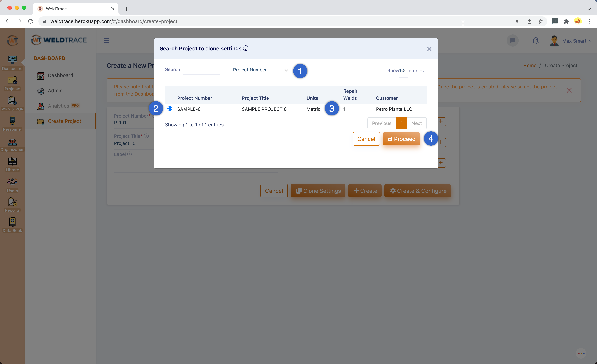Viewport: 597px width, 364px height.
Task: Open the share icon in address bar
Action: tap(529, 21)
